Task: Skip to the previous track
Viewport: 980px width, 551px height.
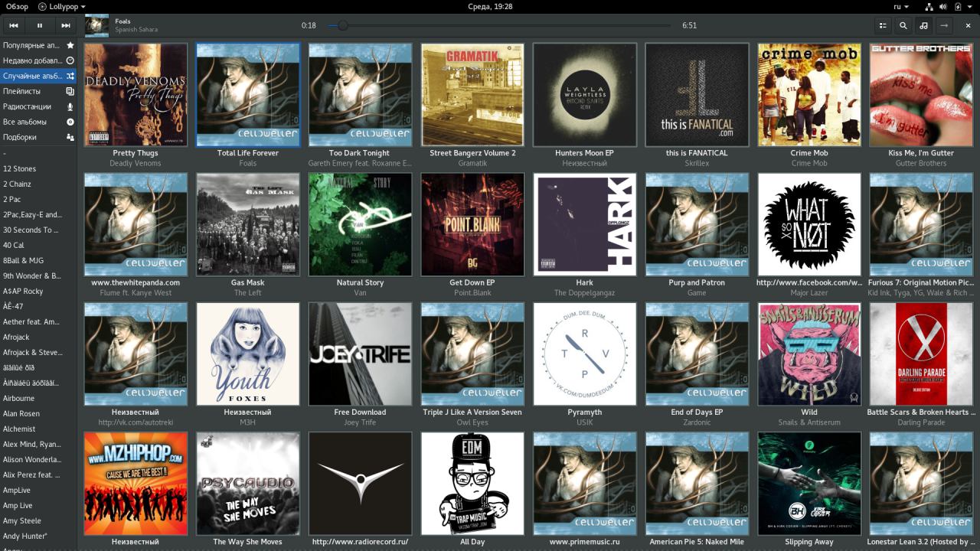Action: 14,25
